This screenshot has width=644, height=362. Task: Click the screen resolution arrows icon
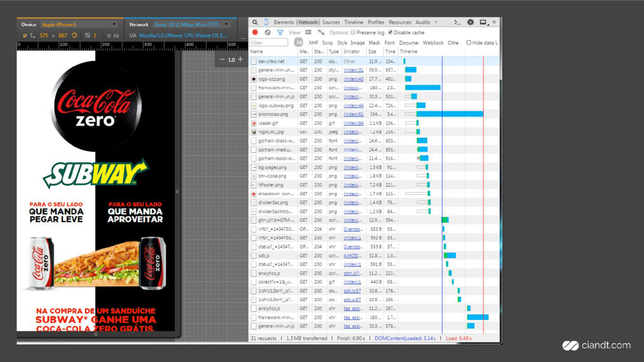(32, 36)
